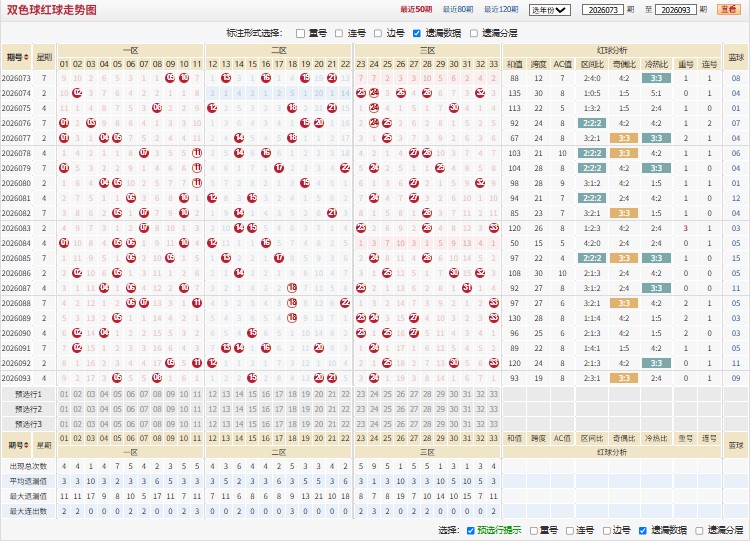Image resolution: width=751 pixels, height=543 pixels.
Task: Focus the start period field 2026073
Action: [603, 10]
